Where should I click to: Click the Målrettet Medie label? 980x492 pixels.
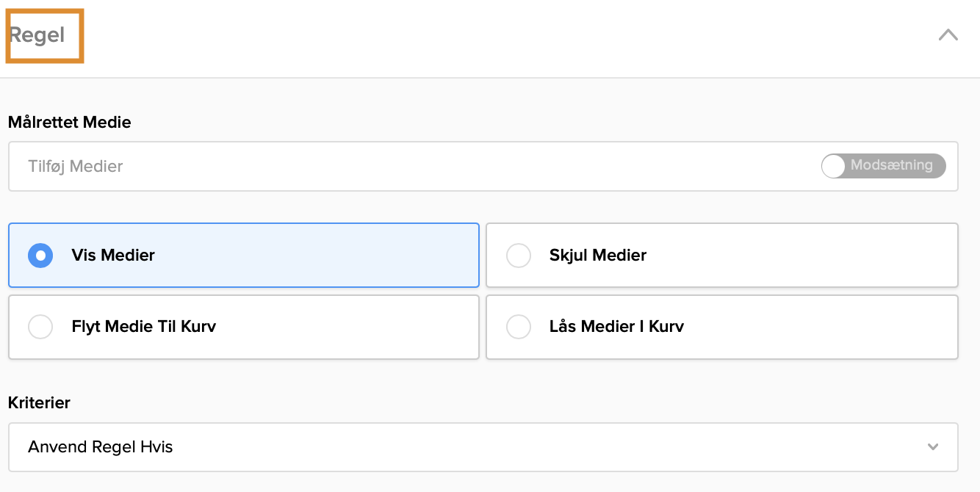click(x=70, y=123)
